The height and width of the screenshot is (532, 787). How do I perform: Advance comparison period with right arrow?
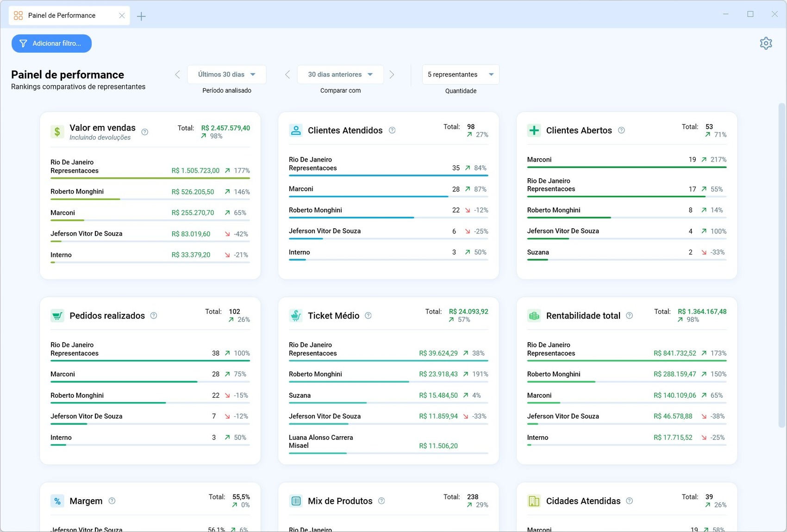(x=392, y=75)
